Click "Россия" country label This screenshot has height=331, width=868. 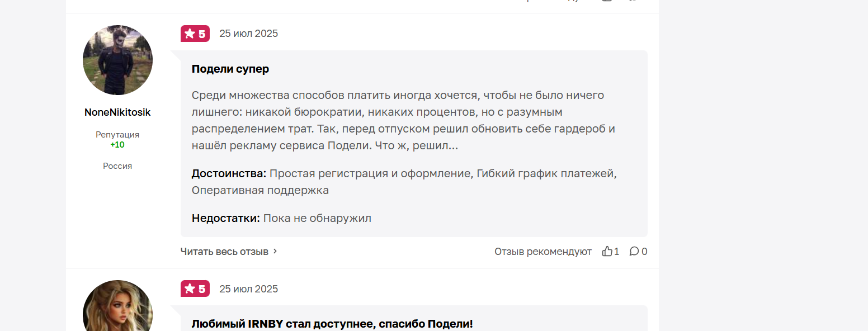click(x=117, y=166)
